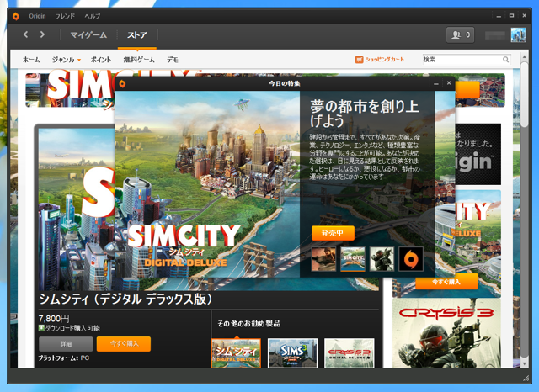Select the Sims 3 recommended thumbnail
This screenshot has height=392, width=539.
coord(292,352)
